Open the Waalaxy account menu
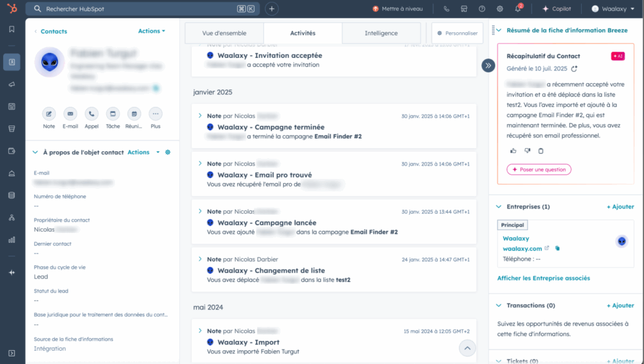The height and width of the screenshot is (364, 644). click(613, 9)
